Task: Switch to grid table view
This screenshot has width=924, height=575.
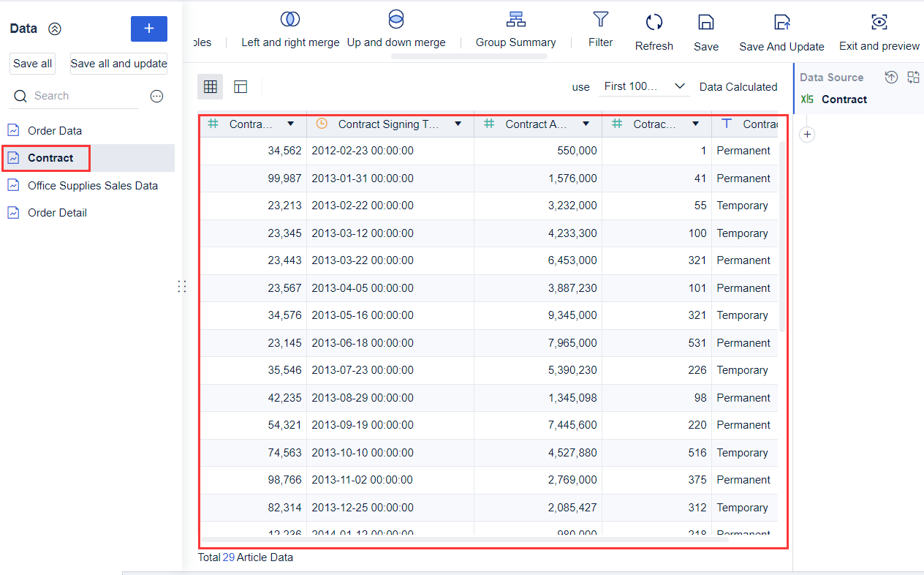Action: click(211, 87)
